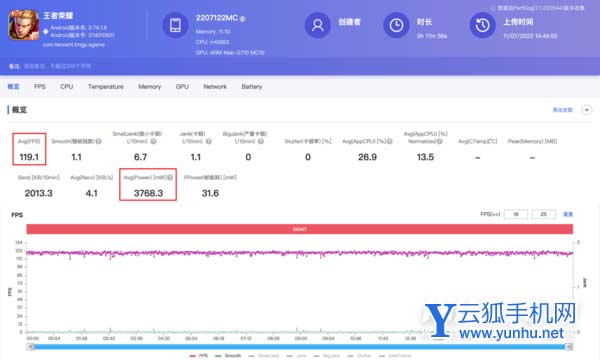
Task: Click the pink FPS line in the chart
Action: point(300,253)
